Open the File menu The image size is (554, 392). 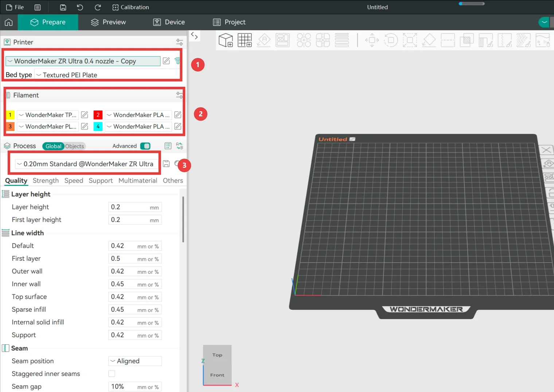tap(15, 7)
